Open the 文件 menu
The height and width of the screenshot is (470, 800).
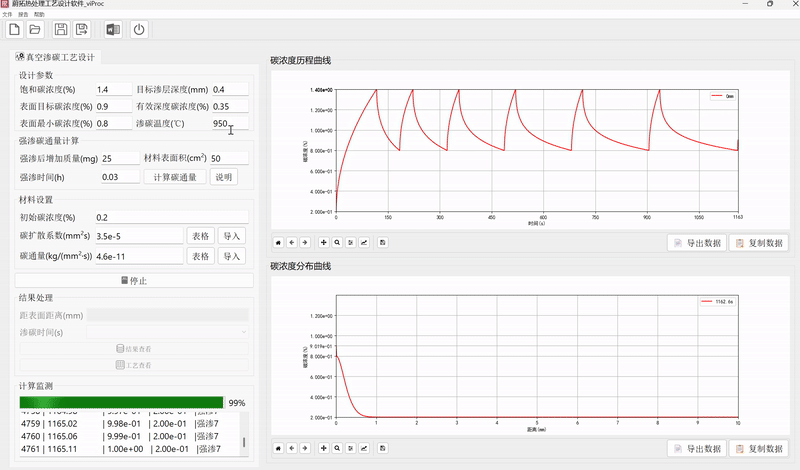point(8,16)
